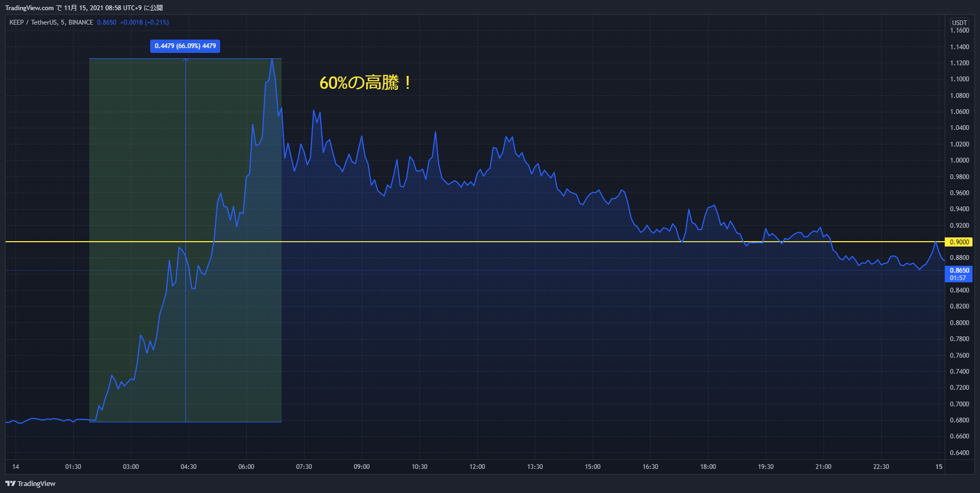Click the USDT currency label on price axis
This screenshot has width=980, height=493.
click(960, 22)
